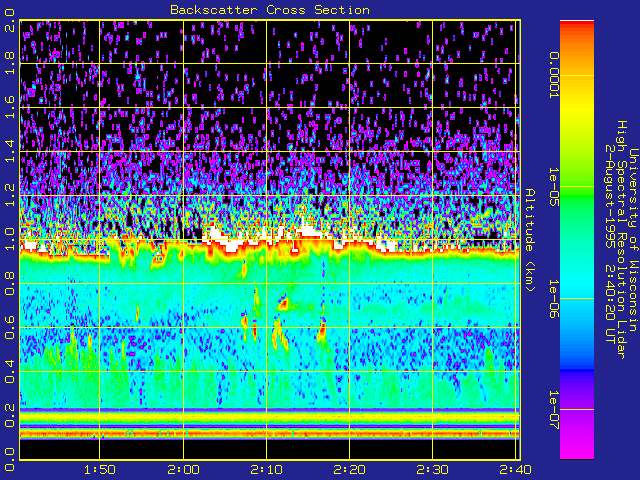The image size is (640, 480).
Task: Click the 1.2 altitude axis label
Action: coord(9,196)
